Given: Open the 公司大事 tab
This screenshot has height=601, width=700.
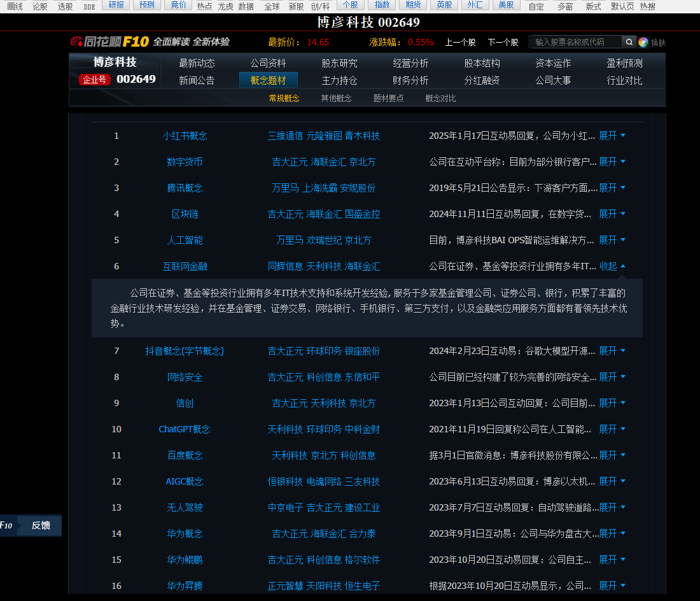Looking at the screenshot, I should [x=553, y=80].
